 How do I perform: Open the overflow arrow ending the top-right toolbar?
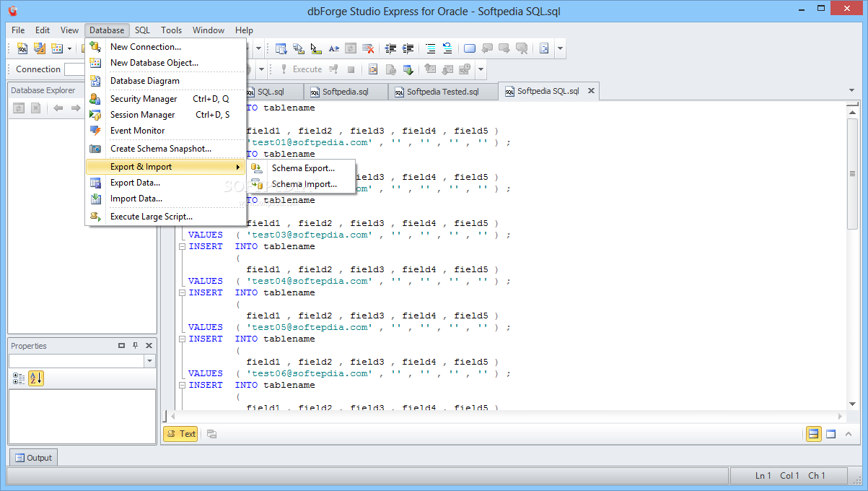(x=561, y=48)
